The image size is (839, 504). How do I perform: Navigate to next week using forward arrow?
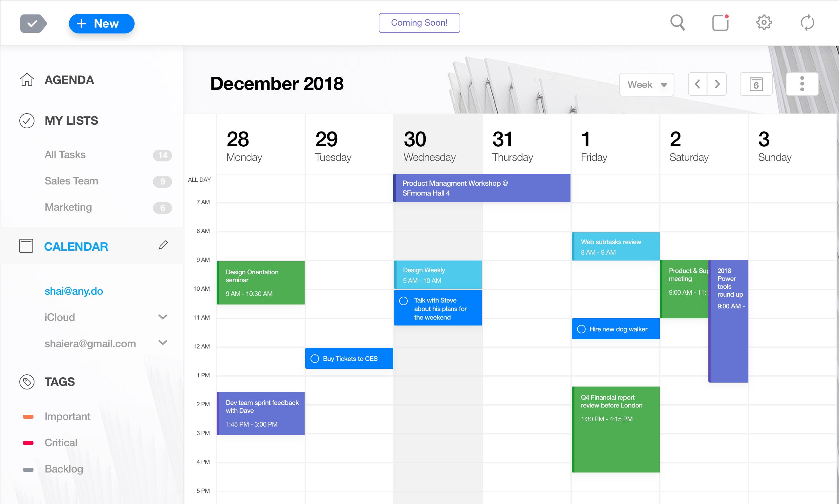tap(717, 84)
